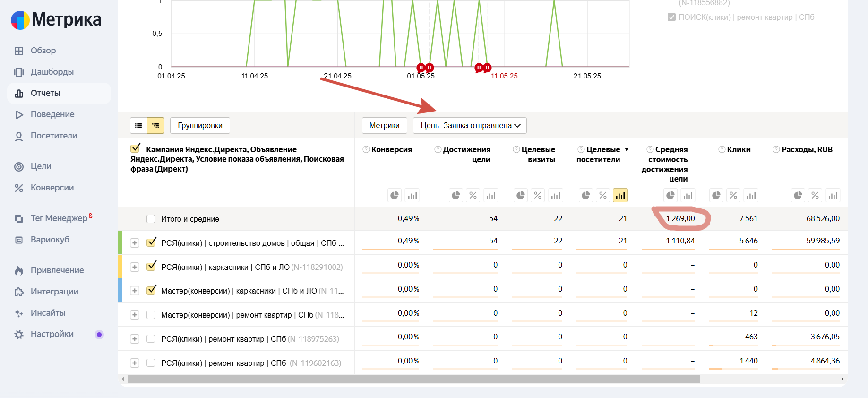Open the Цель: Заявка отправлена dropdown
This screenshot has height=398, width=868.
470,126
